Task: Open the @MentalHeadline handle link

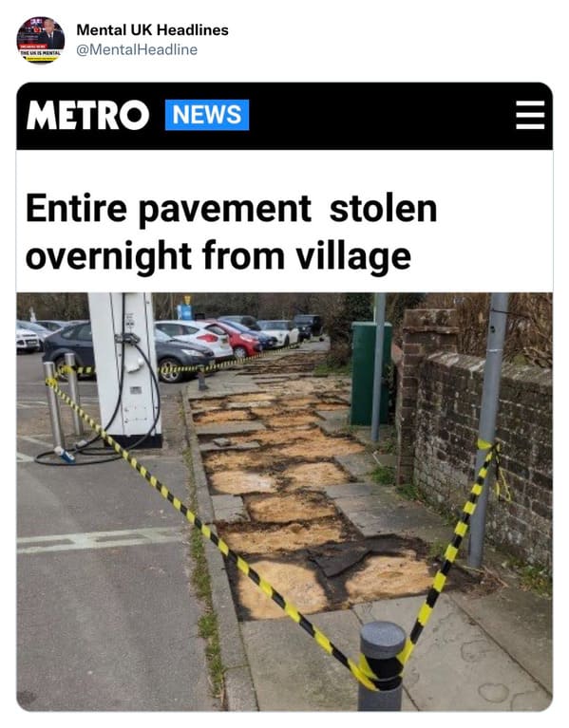Action: click(137, 49)
